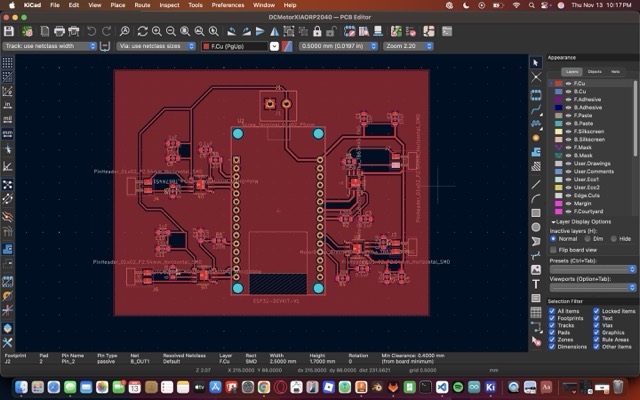This screenshot has width=640, height=400.
Task: Select the Add filled zone tool
Action: click(536, 152)
